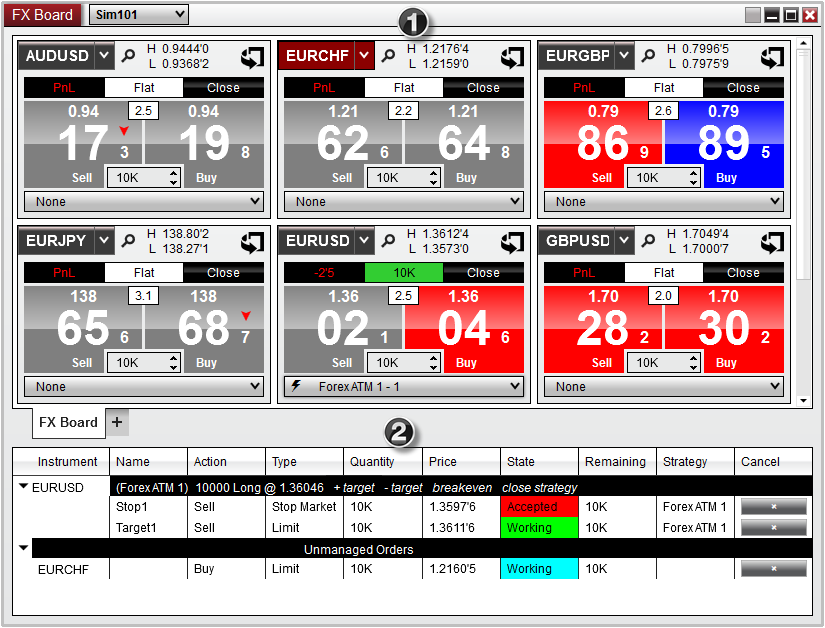Click the reverse position icon on EURCHF tile
This screenshot has width=825, height=628.
(513, 57)
